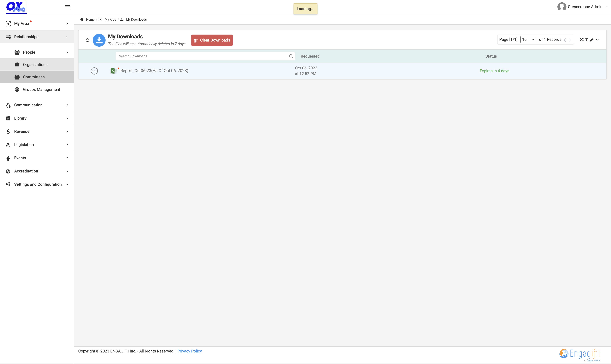Viewport: 611px width, 364px height.
Task: Click the CX logo
Action: [x=16, y=7]
